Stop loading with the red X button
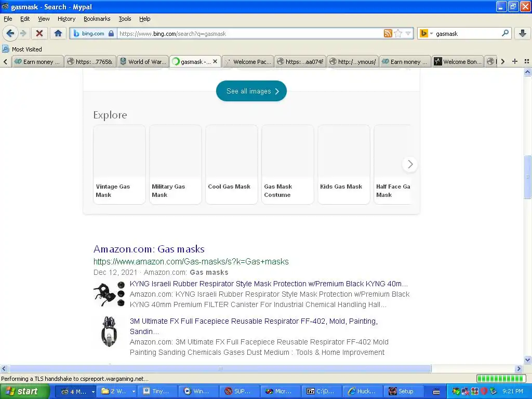The image size is (532, 399). (39, 33)
